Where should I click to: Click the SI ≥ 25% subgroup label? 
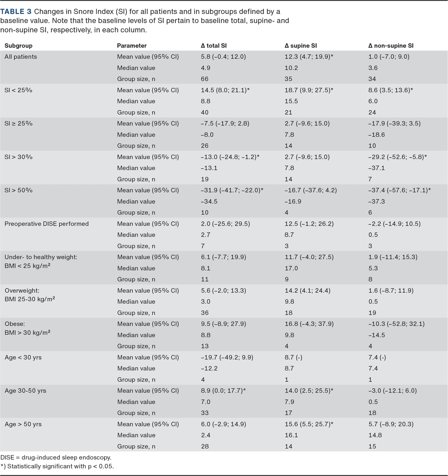[x=18, y=123]
